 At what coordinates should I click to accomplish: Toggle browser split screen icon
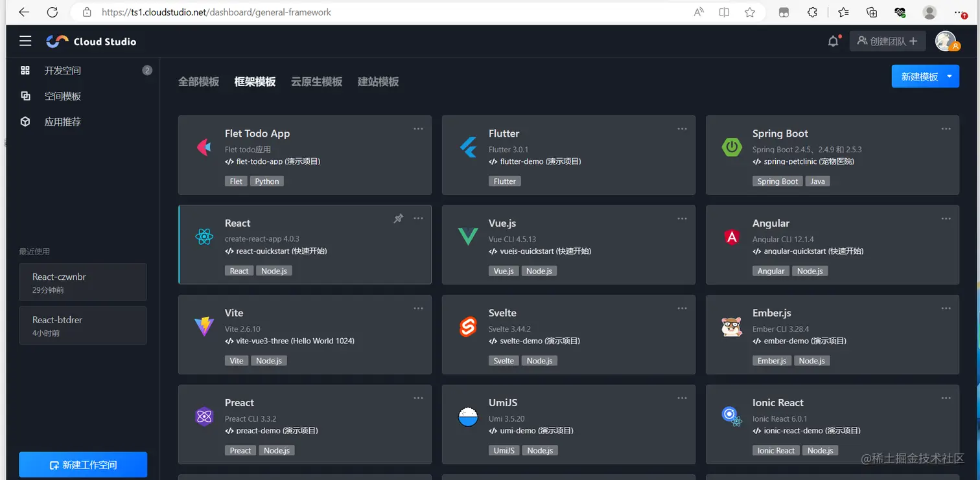(x=724, y=12)
